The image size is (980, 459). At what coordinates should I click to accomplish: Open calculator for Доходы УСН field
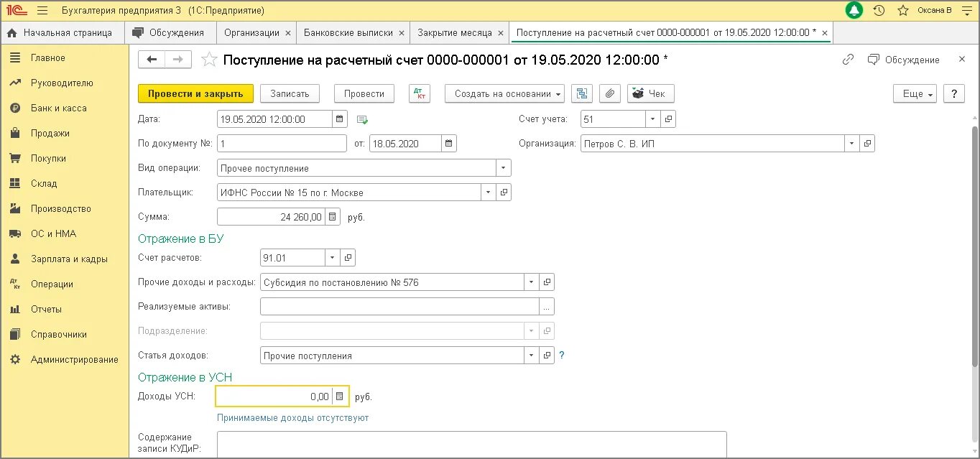[x=340, y=397]
